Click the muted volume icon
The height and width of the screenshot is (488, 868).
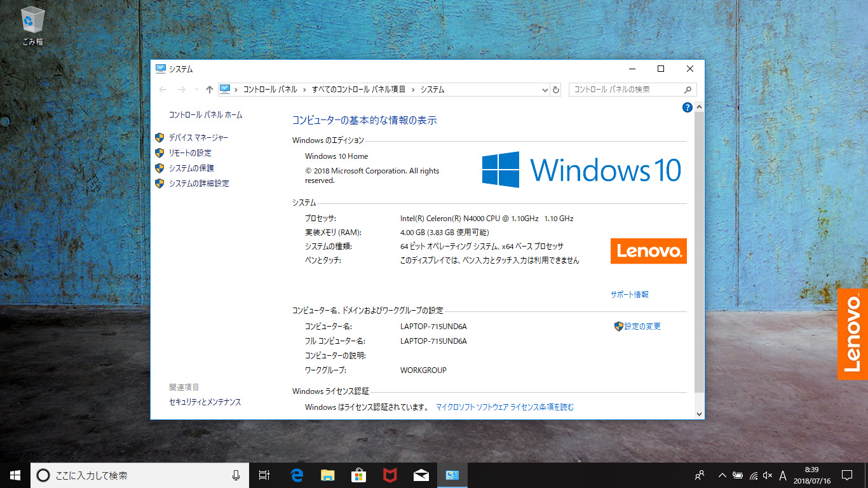click(768, 475)
